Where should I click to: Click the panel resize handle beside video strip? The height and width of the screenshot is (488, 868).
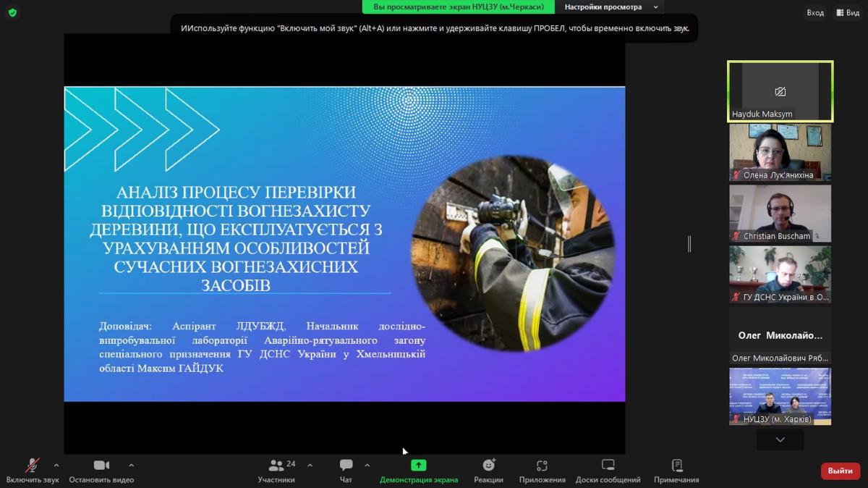pos(689,244)
